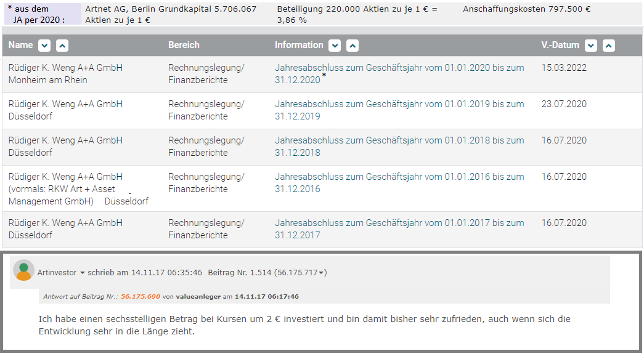The width and height of the screenshot is (644, 359).
Task: Sort V.-Datum column descending
Action: point(591,46)
